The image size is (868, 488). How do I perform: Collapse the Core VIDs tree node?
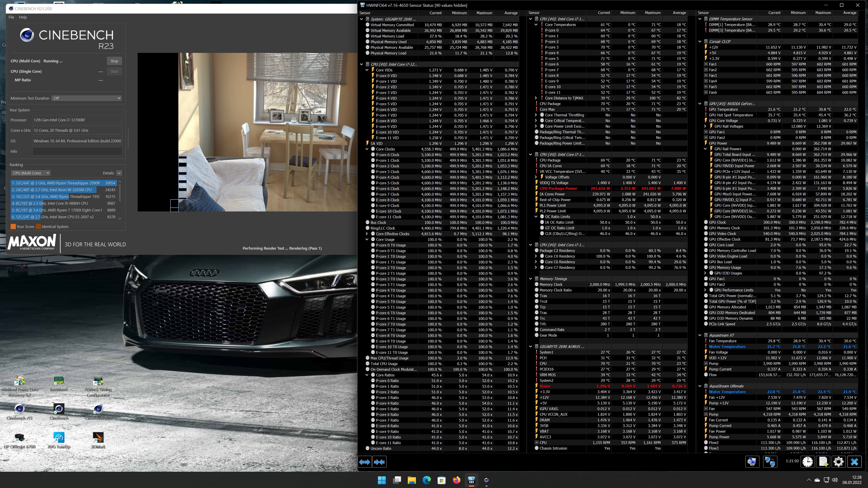367,70
